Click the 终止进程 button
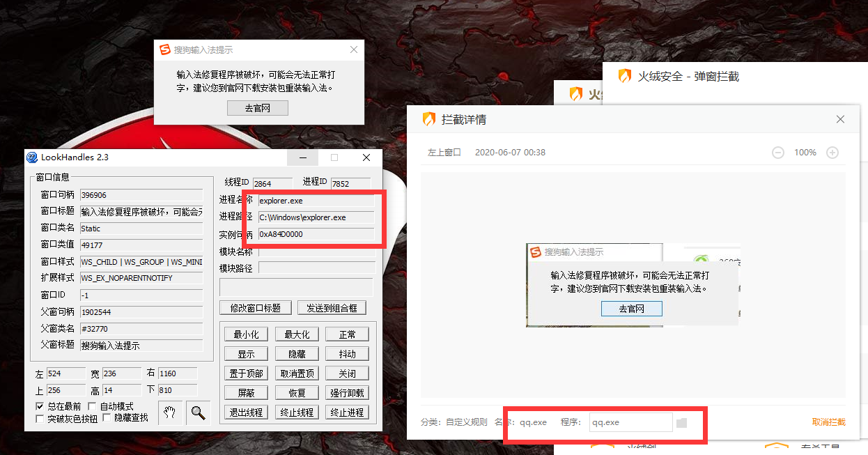Image resolution: width=868 pixels, height=455 pixels. click(347, 412)
